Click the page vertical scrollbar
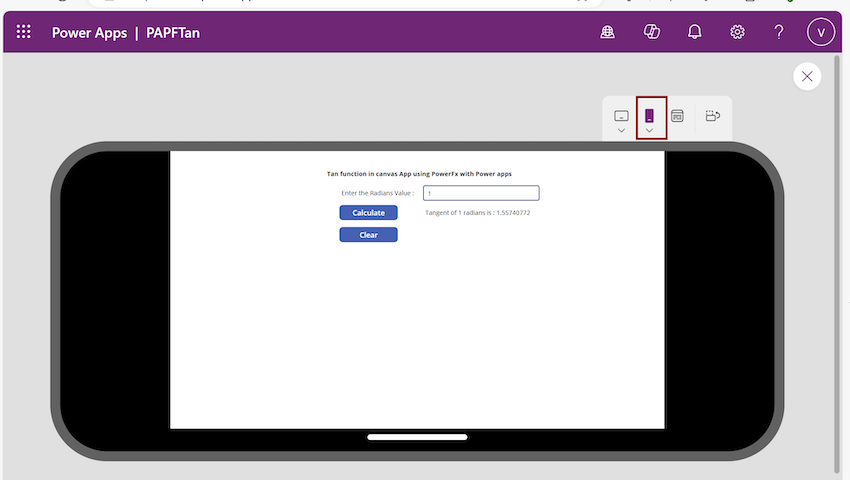This screenshot has height=480, width=850. (837, 264)
